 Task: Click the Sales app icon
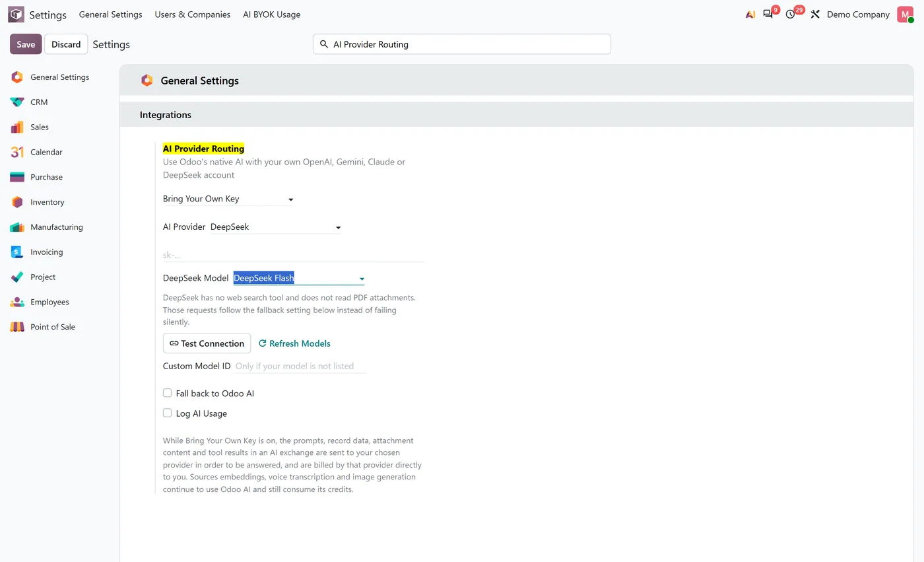(17, 127)
